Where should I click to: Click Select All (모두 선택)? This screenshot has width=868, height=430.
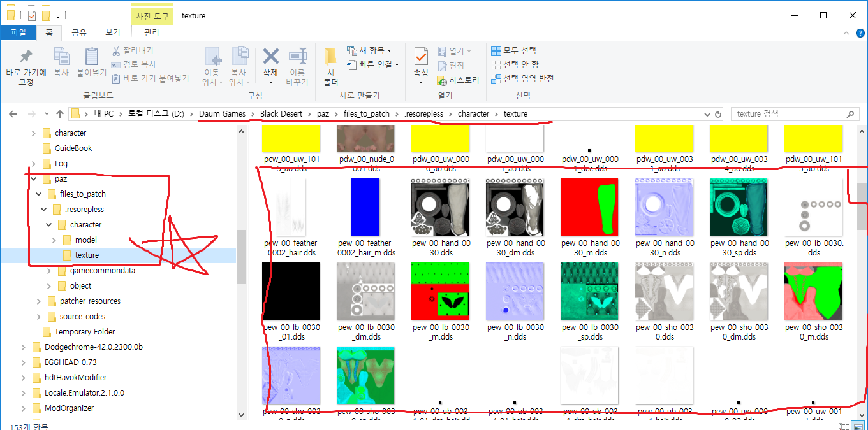(x=496, y=50)
